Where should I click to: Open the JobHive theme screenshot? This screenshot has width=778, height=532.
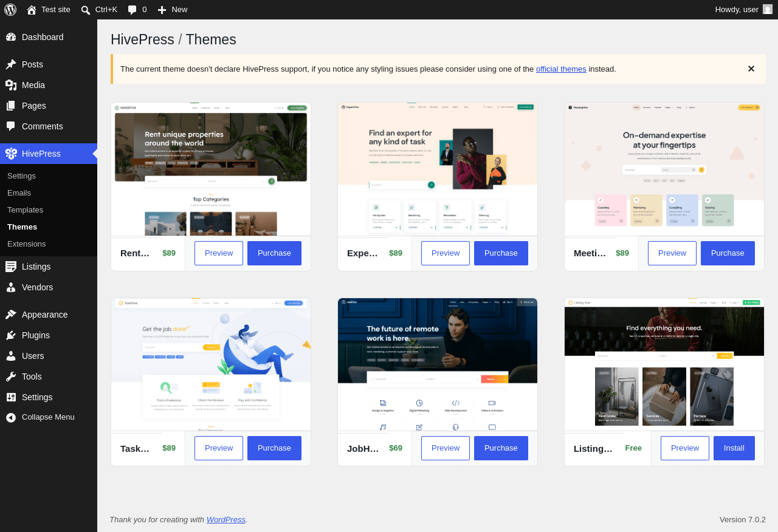438,364
